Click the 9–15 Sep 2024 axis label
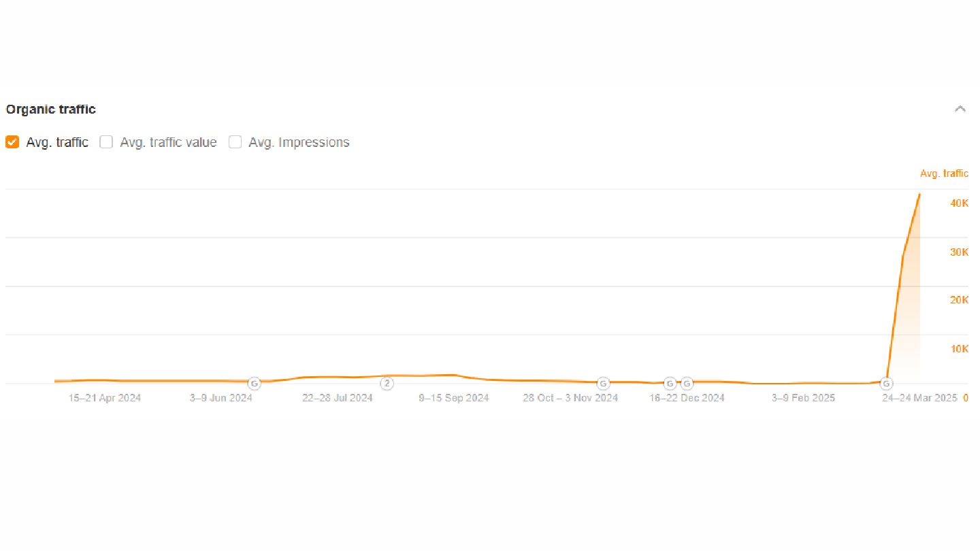980x551 pixels. [x=453, y=398]
